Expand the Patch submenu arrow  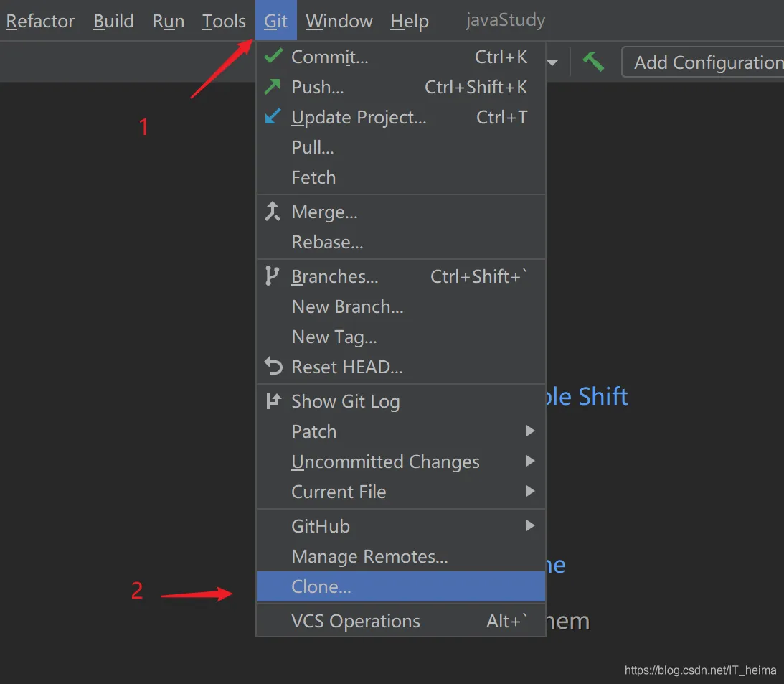click(x=530, y=431)
